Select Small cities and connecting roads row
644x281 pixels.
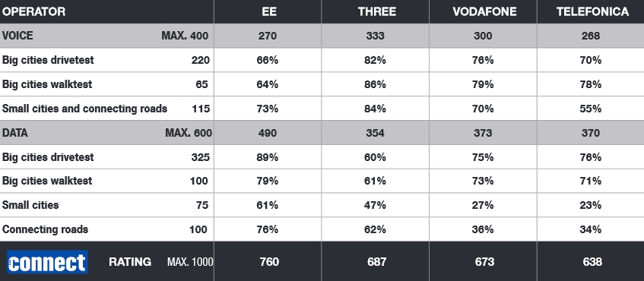(x=322, y=109)
